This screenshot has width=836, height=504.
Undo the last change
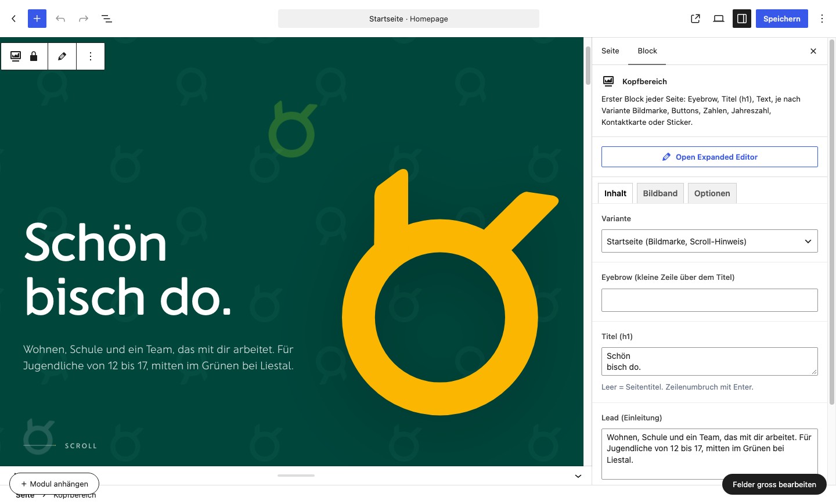[x=60, y=19]
